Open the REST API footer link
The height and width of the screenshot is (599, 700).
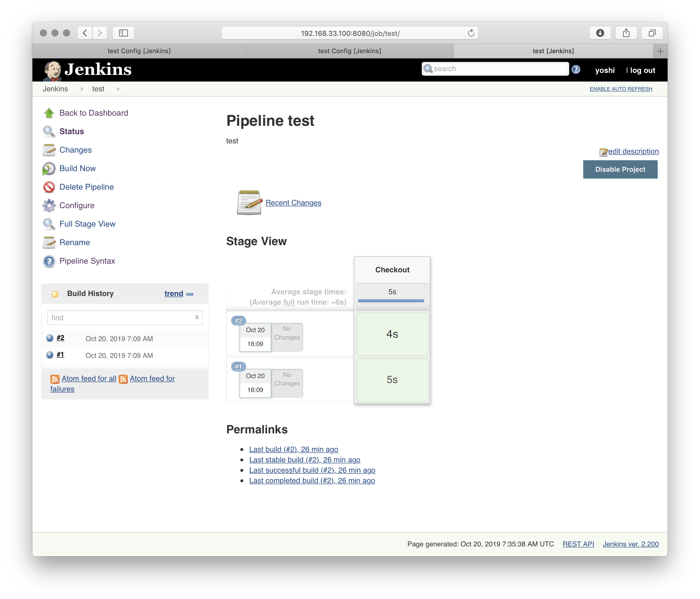(x=579, y=544)
